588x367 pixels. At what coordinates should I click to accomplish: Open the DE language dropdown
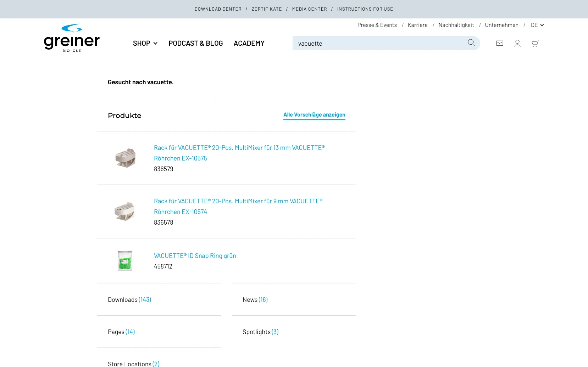[537, 25]
